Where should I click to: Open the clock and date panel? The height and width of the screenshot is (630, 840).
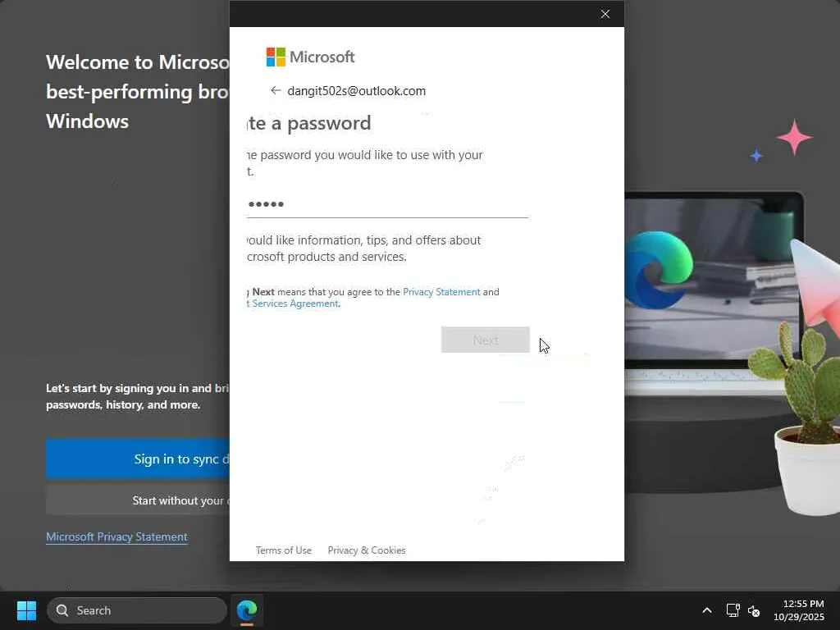[798, 610]
